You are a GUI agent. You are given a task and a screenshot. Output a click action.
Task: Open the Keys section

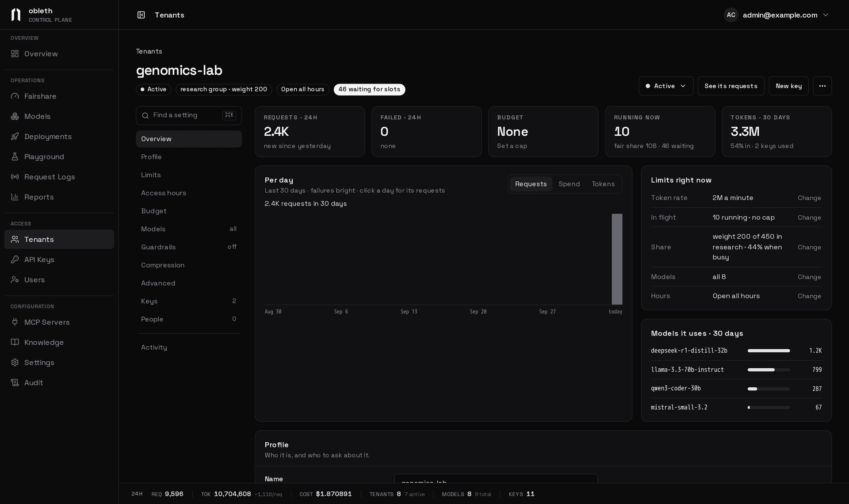pos(189,301)
